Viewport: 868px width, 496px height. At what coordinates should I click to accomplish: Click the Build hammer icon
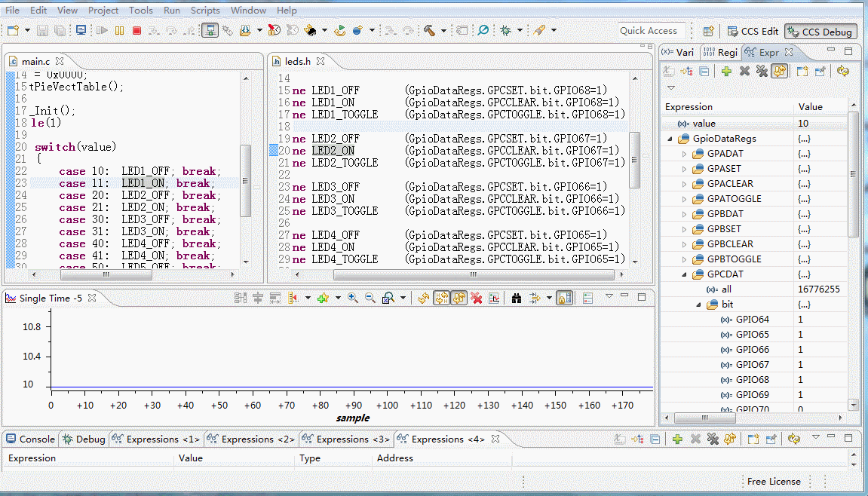coord(430,30)
